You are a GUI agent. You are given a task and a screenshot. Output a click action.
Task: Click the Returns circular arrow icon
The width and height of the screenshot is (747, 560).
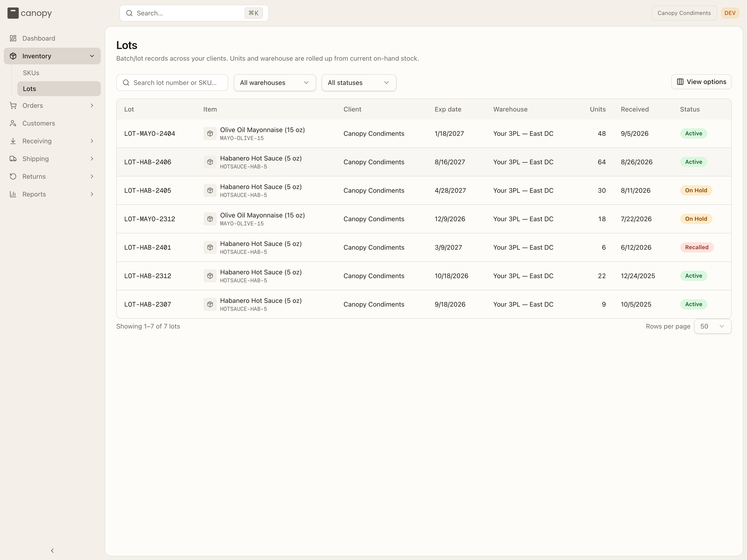(x=13, y=177)
